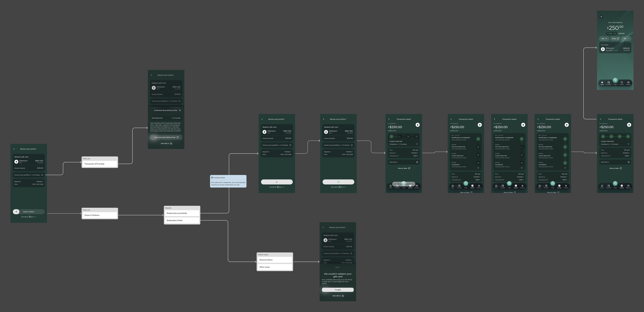
Task: Select the Other cases box
Action: pyautogui.click(x=275, y=267)
